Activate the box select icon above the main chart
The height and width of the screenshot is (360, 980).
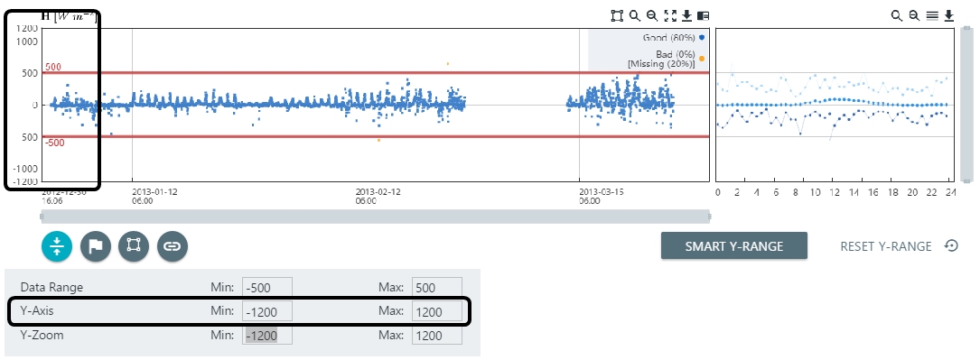[x=617, y=16]
